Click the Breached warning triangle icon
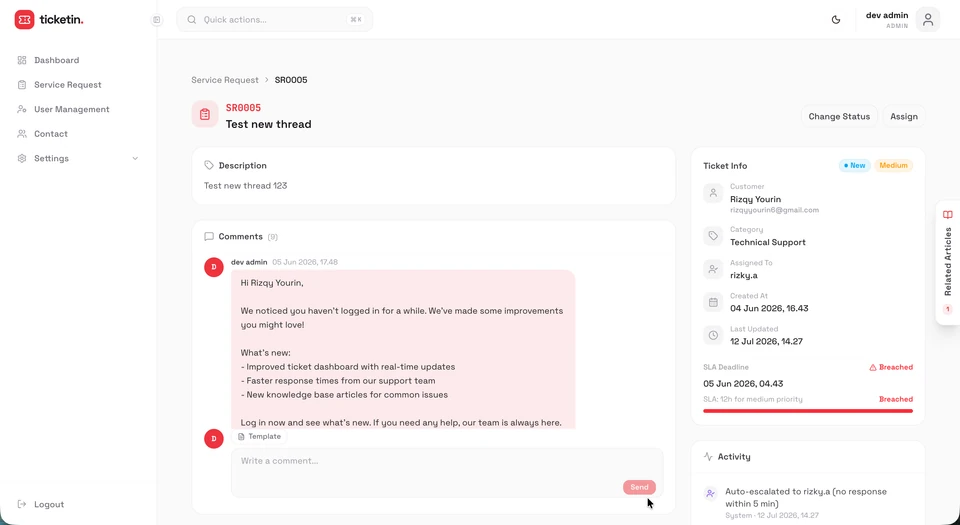This screenshot has width=960, height=525. (873, 367)
